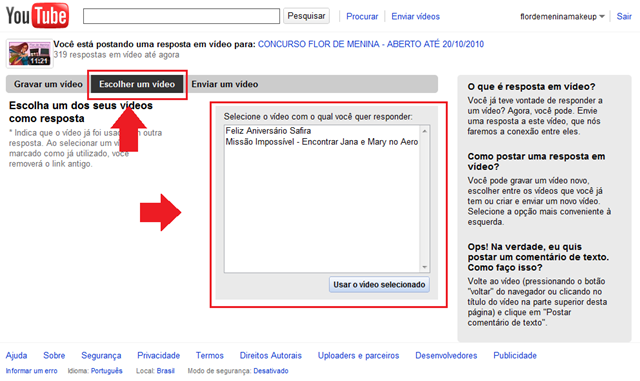Open the contest video thumbnail
The height and width of the screenshot is (381, 640).
(29, 53)
